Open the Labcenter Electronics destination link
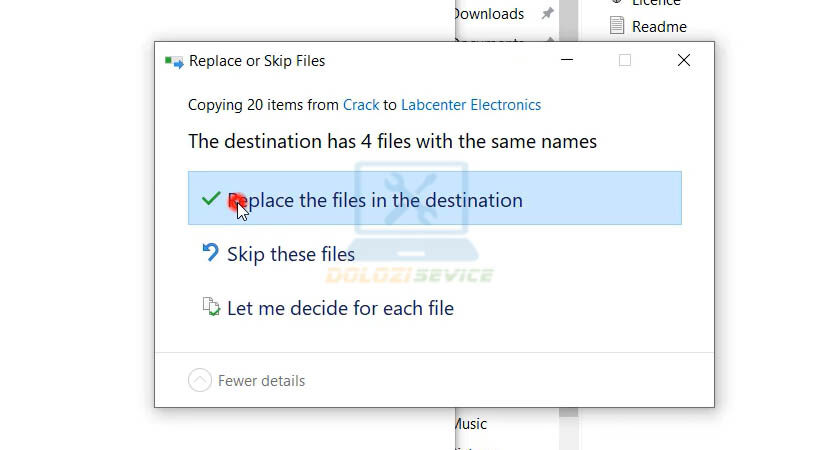Screen dimensions: 820x450 pos(471,104)
